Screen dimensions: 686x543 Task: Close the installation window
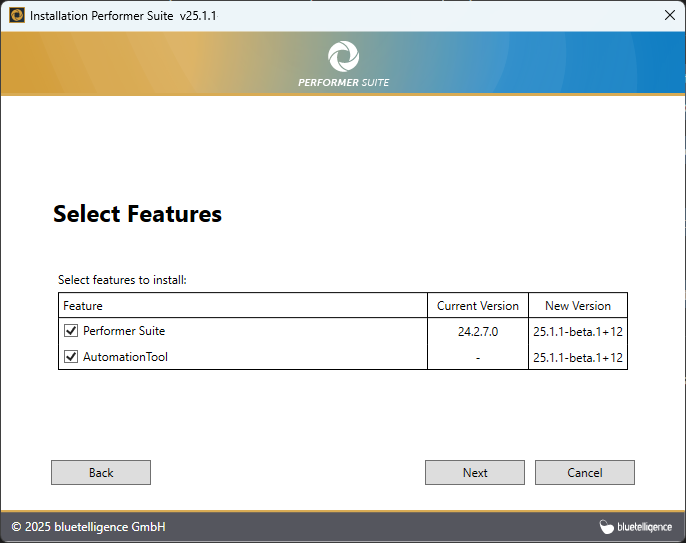[x=669, y=15]
